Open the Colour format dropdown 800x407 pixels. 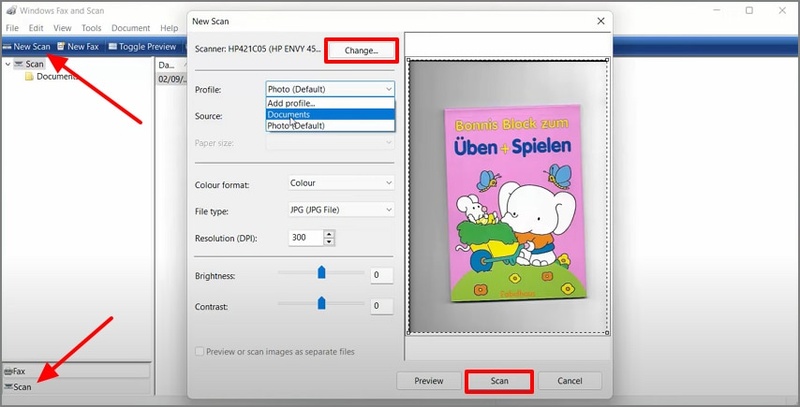click(x=341, y=183)
